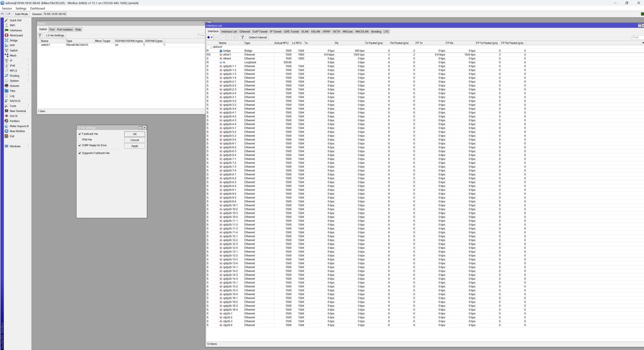
Task: Disable the Fasttrack Hw checkbox
Action: (79, 134)
